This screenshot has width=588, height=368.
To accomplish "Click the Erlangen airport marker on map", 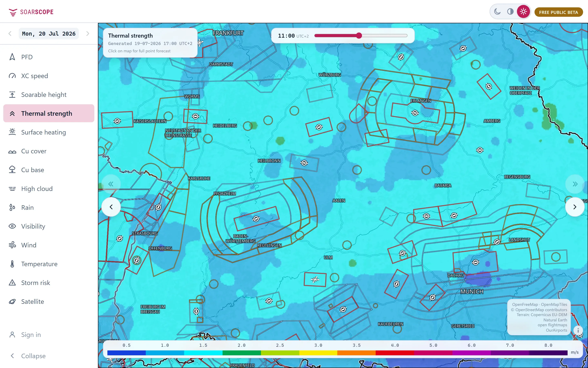I will [415, 113].
